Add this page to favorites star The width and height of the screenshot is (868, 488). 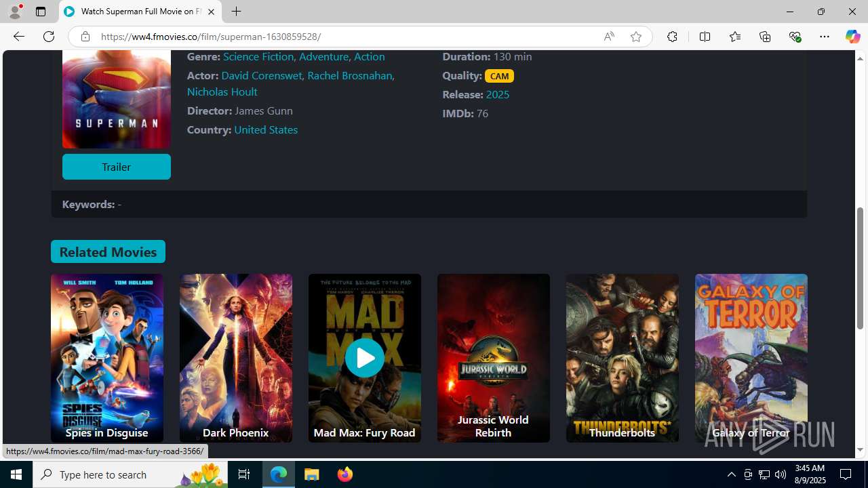click(x=636, y=37)
